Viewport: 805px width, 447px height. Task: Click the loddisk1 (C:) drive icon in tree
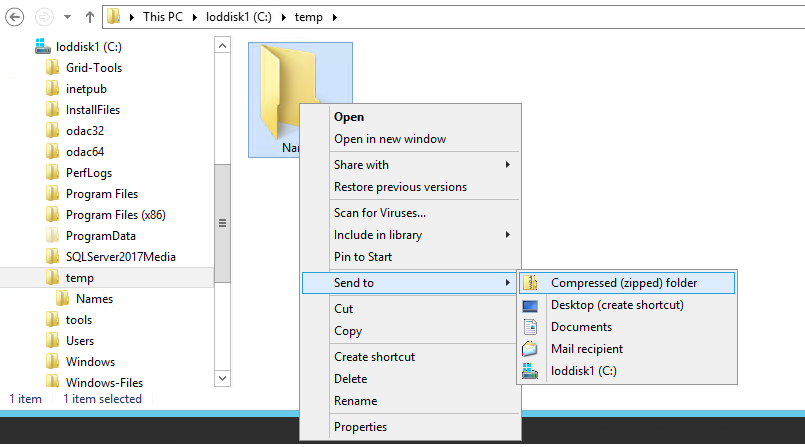pos(42,46)
